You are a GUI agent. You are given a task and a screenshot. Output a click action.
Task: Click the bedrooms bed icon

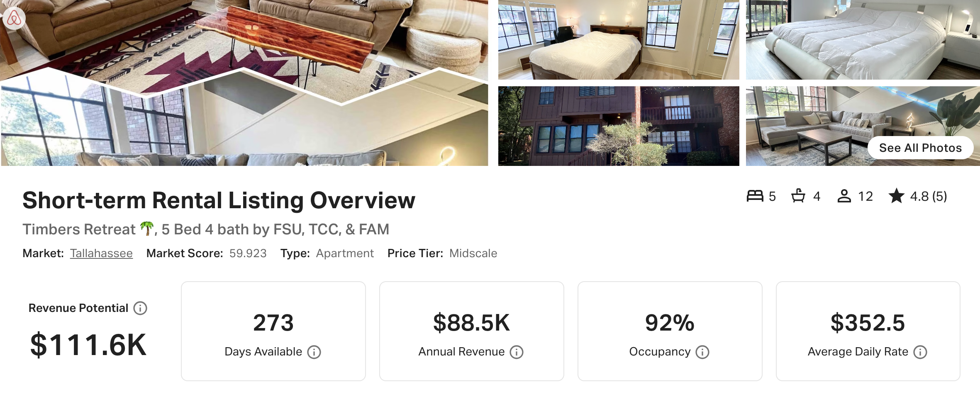point(755,196)
